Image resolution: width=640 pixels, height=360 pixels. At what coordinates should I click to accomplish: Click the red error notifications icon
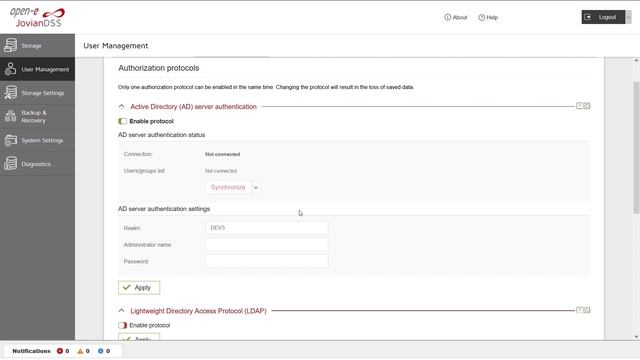(60, 351)
